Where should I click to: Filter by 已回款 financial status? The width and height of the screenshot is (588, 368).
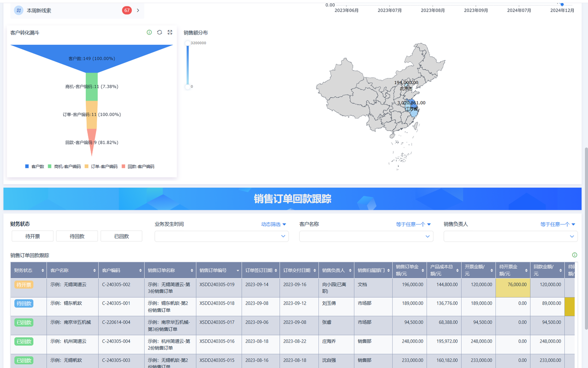(x=122, y=237)
